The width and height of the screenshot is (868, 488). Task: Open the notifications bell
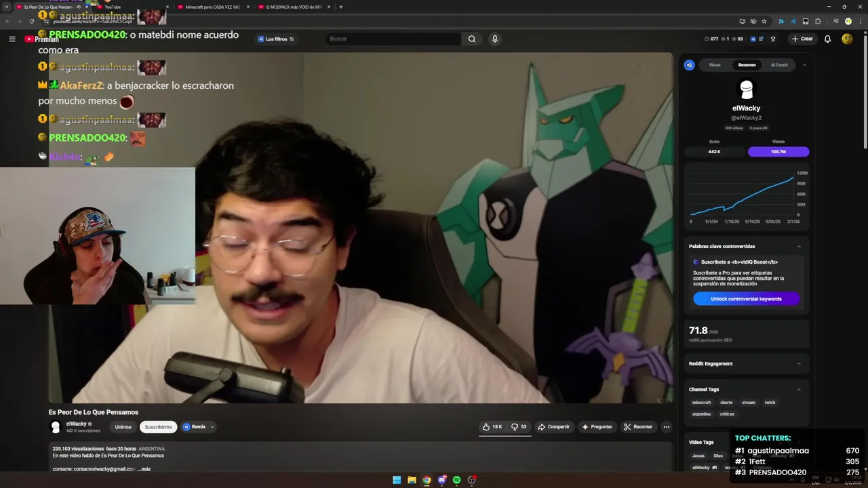coord(827,39)
